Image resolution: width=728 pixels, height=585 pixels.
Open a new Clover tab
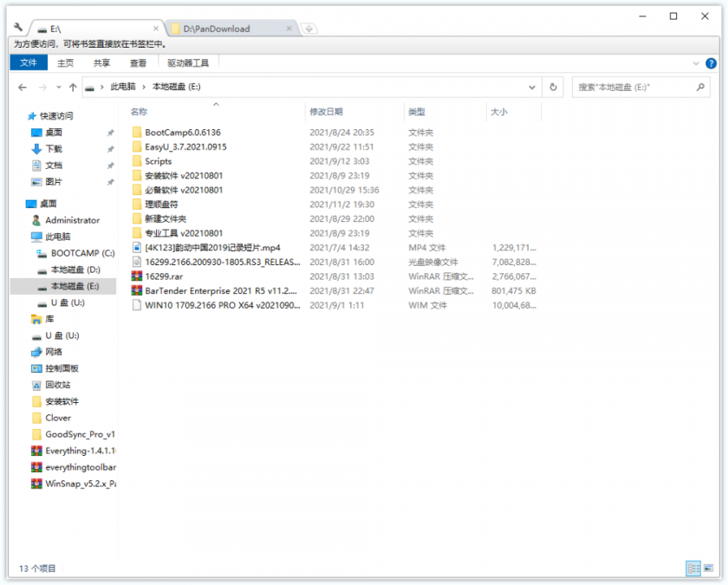[x=309, y=29]
